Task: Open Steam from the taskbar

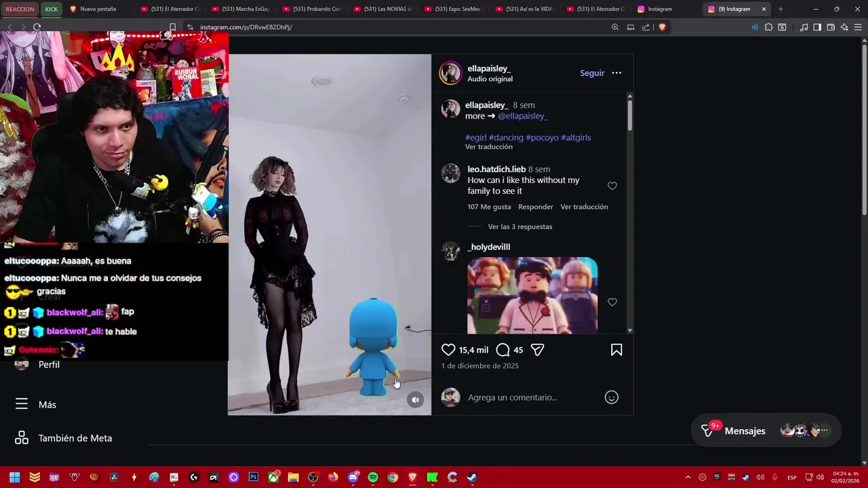Action: coord(472,477)
